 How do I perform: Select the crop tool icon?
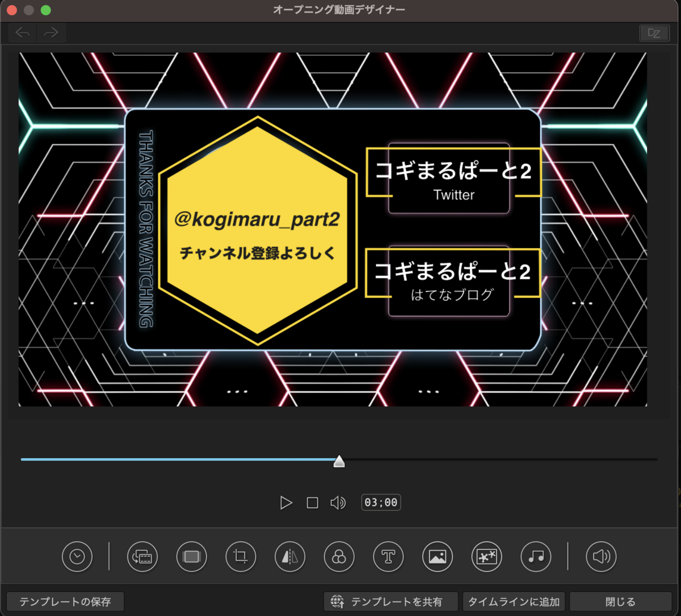click(x=241, y=556)
